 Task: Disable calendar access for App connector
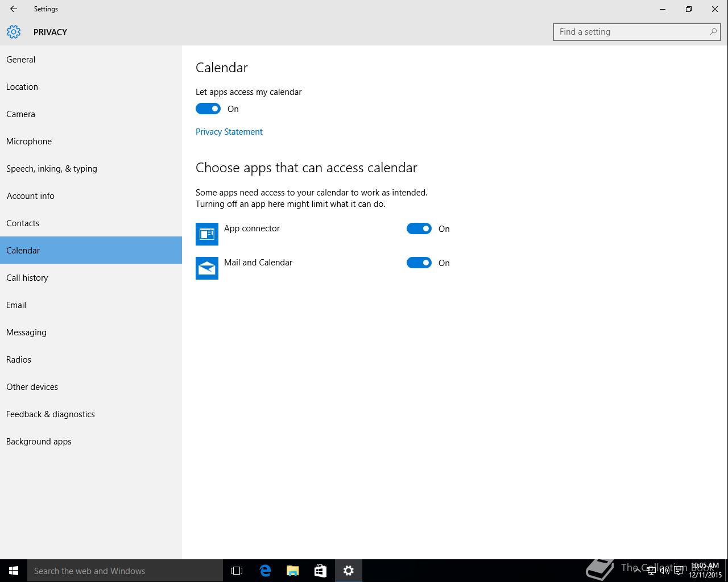(x=419, y=228)
